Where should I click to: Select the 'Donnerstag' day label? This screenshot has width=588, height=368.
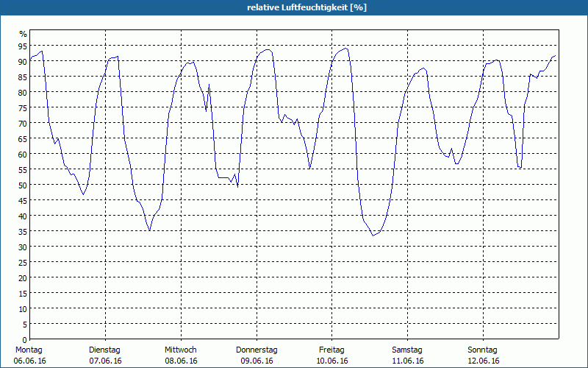(x=257, y=350)
